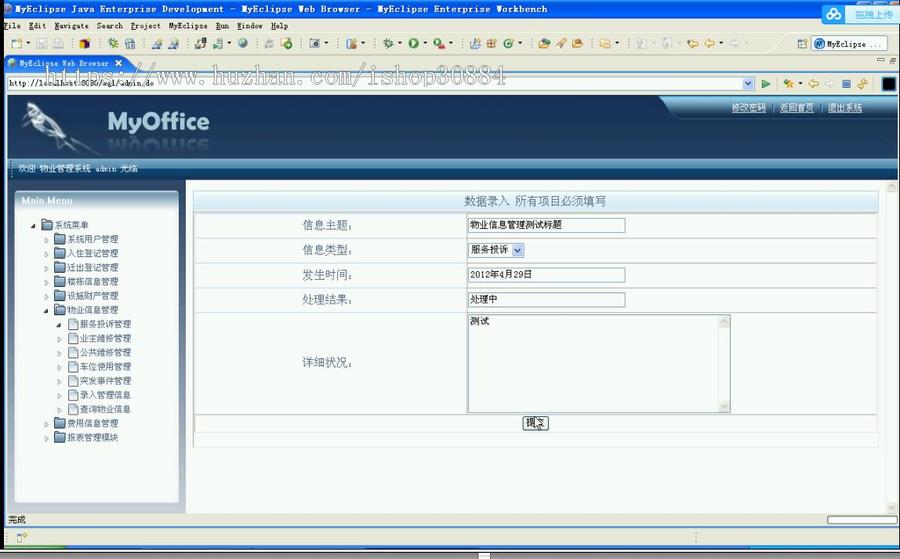The width and height of the screenshot is (900, 559).
Task: Open the globe web browser toolbar icon
Action: 243,43
